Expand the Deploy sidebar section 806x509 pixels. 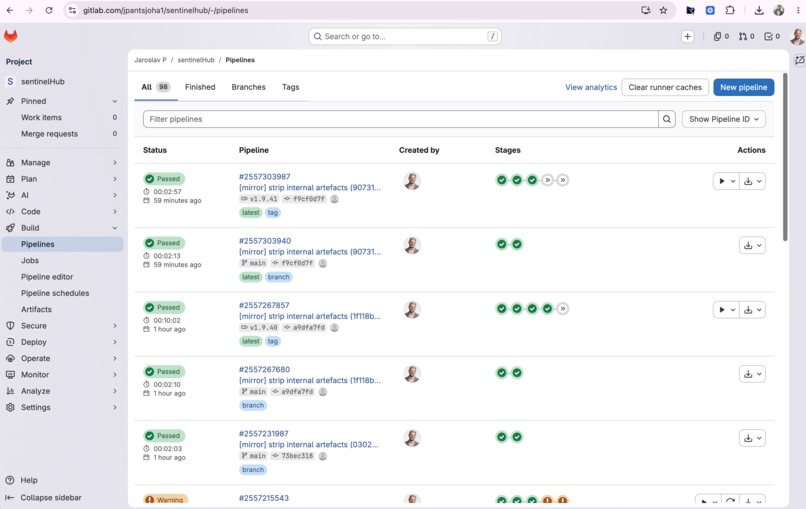[x=62, y=342]
